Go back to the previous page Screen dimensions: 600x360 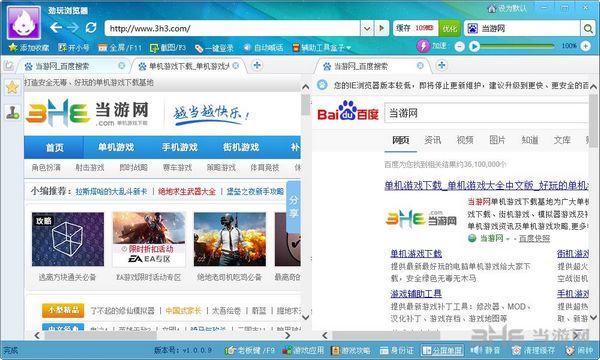coord(56,28)
